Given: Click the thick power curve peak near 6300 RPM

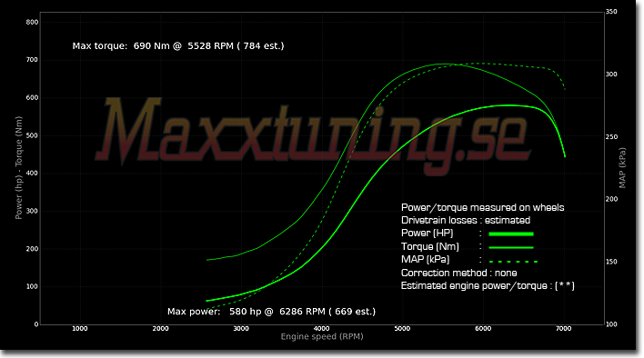Looking at the screenshot, I should point(508,105).
